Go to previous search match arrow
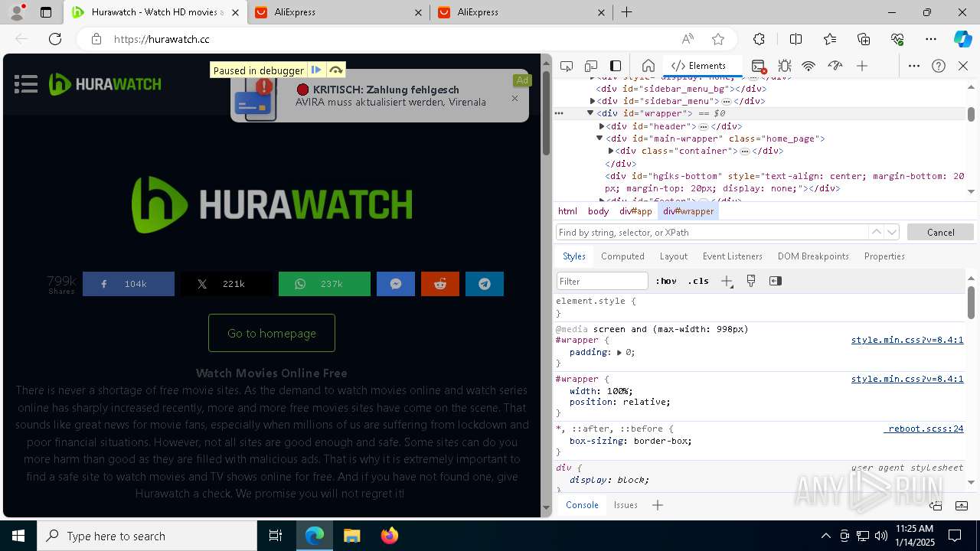 pos(876,232)
